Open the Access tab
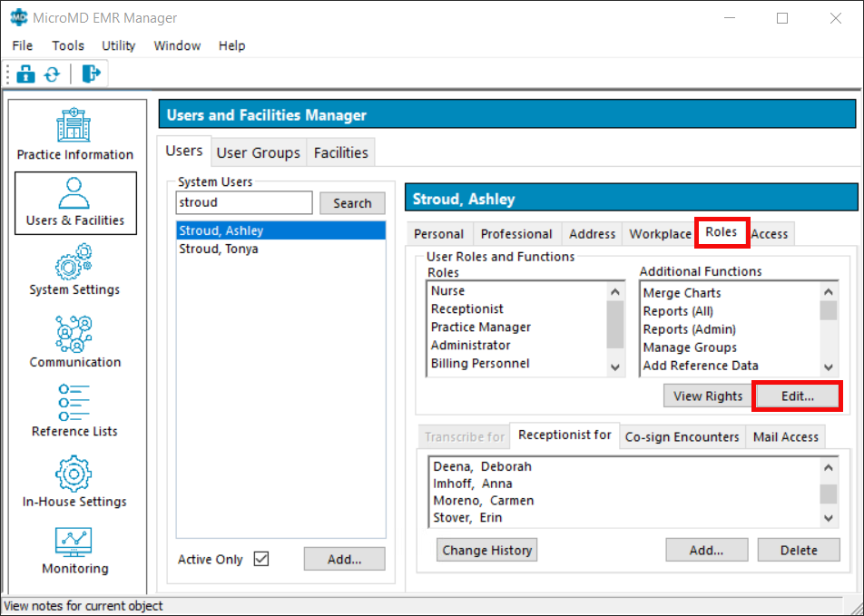The height and width of the screenshot is (616, 864). (770, 234)
